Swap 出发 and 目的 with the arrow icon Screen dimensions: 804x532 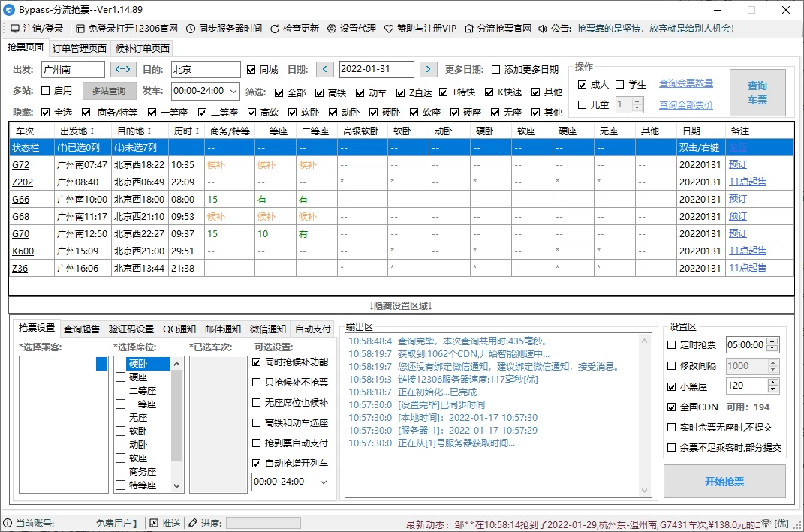(x=125, y=68)
